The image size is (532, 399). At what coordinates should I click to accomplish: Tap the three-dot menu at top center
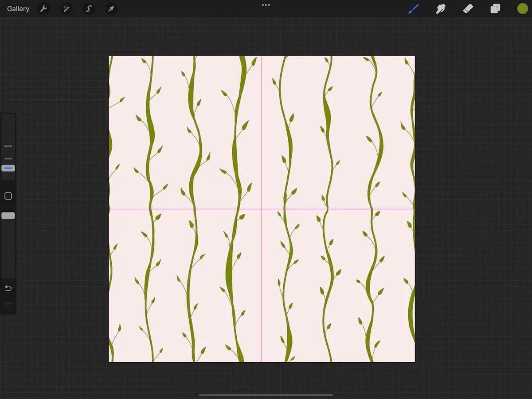[266, 5]
